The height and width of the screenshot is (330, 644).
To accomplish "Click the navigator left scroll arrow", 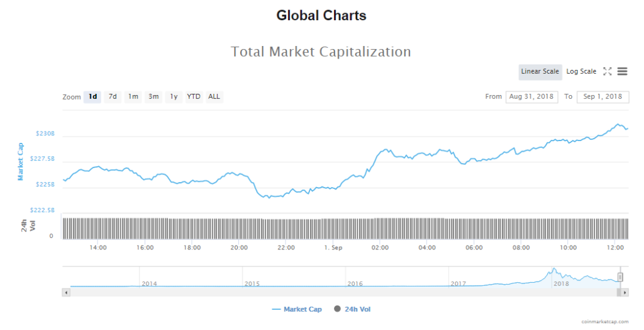I will (65, 292).
